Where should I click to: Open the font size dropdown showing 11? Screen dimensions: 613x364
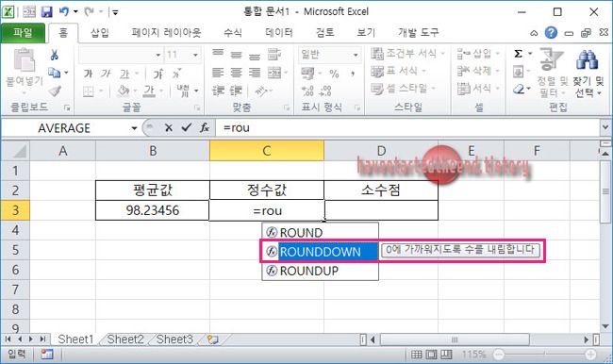click(195, 55)
